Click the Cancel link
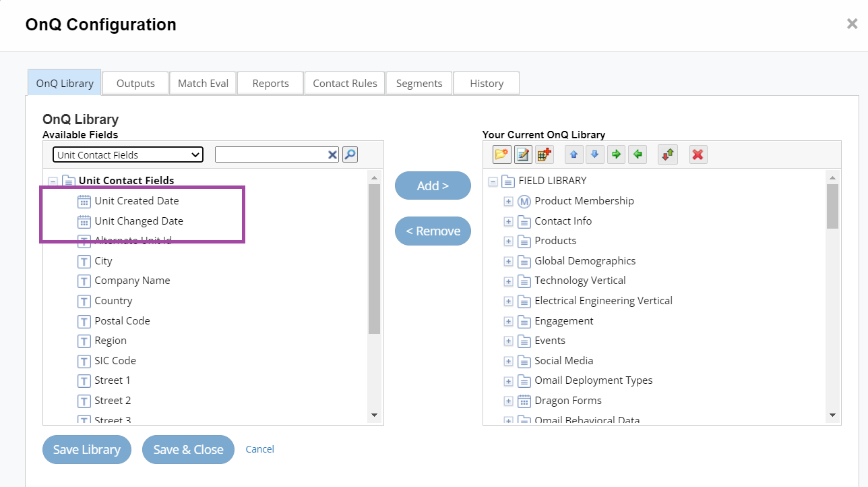The image size is (868, 487). pyautogui.click(x=259, y=449)
